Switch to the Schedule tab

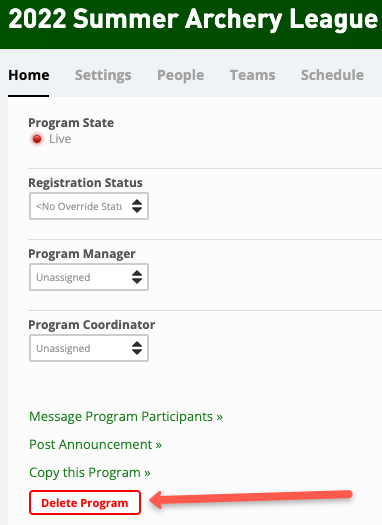[x=332, y=75]
